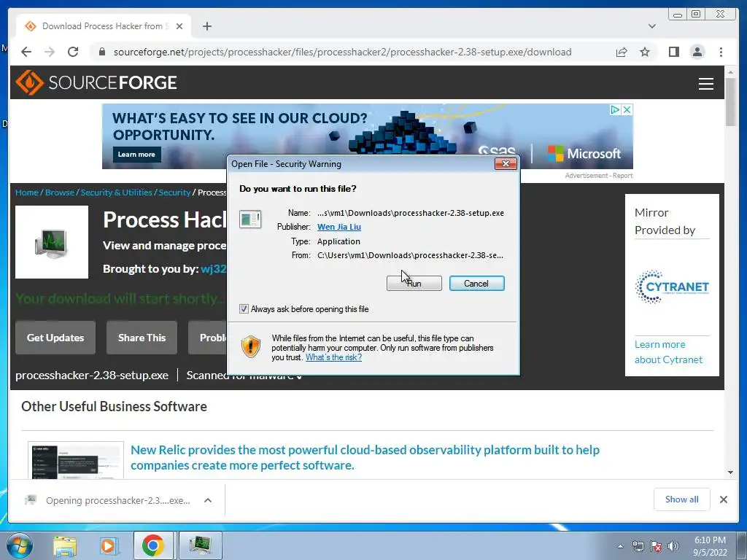747x560 pixels.
Task: Click the page vertical scrollbar thumb
Action: point(730,102)
